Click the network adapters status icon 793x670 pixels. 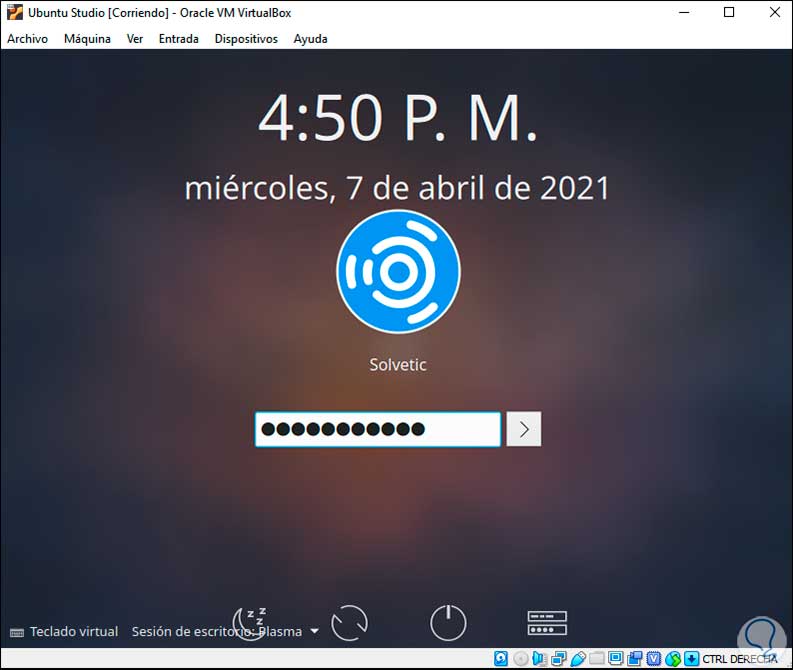(x=558, y=658)
